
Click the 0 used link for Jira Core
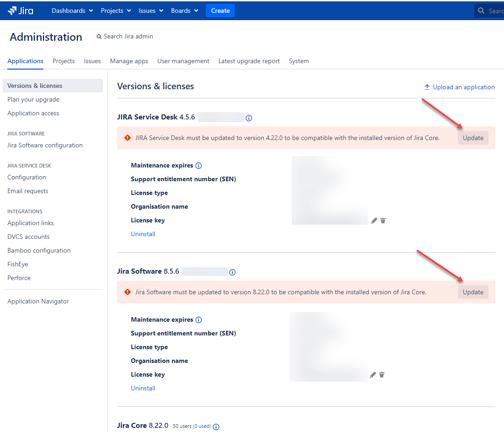click(202, 426)
